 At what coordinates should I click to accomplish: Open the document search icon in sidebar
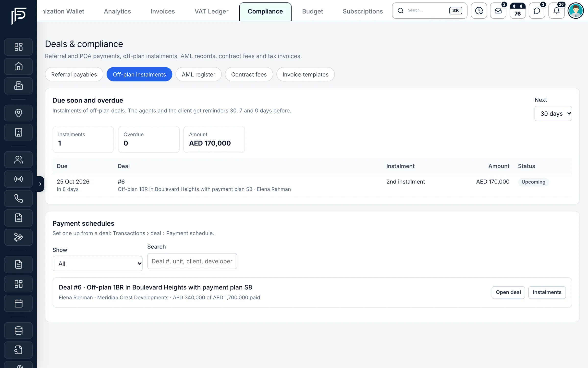point(18,350)
